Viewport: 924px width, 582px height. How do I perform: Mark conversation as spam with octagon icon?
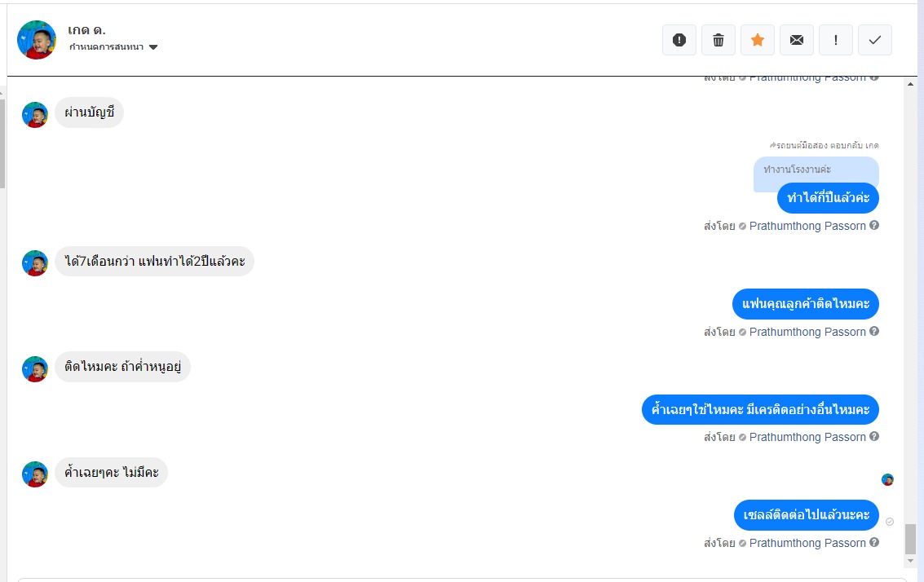pyautogui.click(x=679, y=40)
